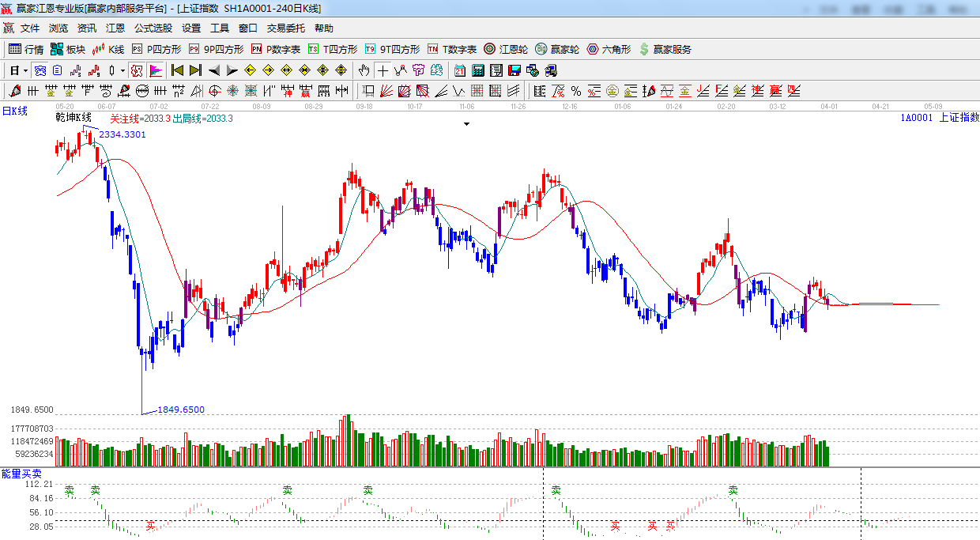Click the small black triangle above chart
Viewport: 980px width, 540px height.
click(466, 124)
